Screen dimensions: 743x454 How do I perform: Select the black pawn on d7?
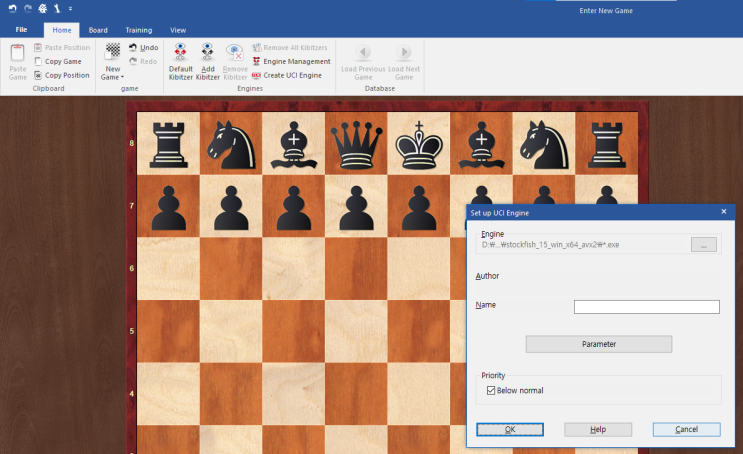tap(356, 206)
